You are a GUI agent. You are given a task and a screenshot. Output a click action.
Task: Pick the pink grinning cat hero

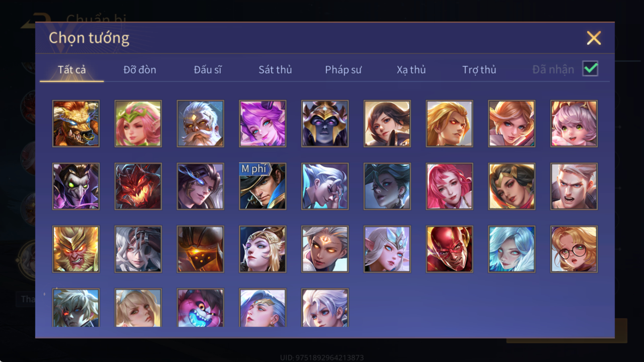(x=200, y=308)
